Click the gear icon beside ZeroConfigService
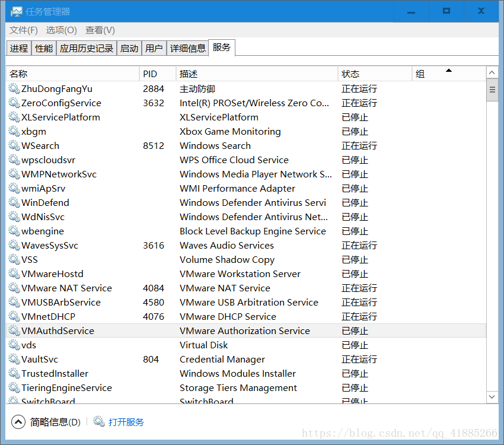This screenshot has width=504, height=445. click(x=14, y=103)
